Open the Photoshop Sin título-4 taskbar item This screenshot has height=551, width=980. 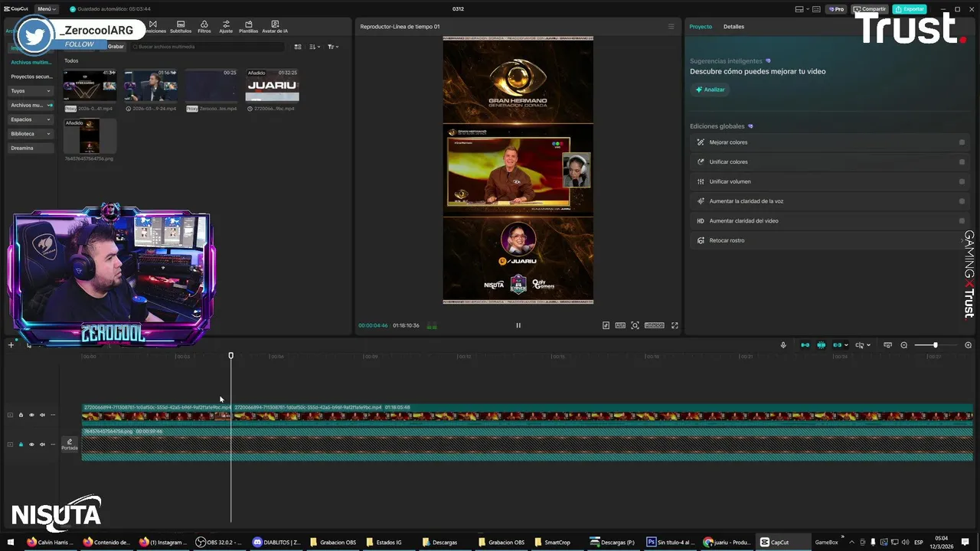pos(671,543)
